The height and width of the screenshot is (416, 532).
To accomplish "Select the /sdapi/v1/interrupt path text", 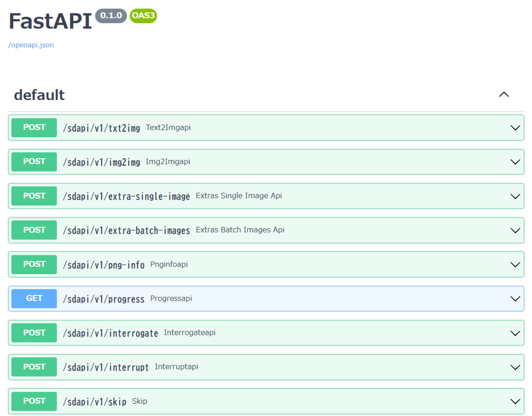I will pyautogui.click(x=106, y=367).
